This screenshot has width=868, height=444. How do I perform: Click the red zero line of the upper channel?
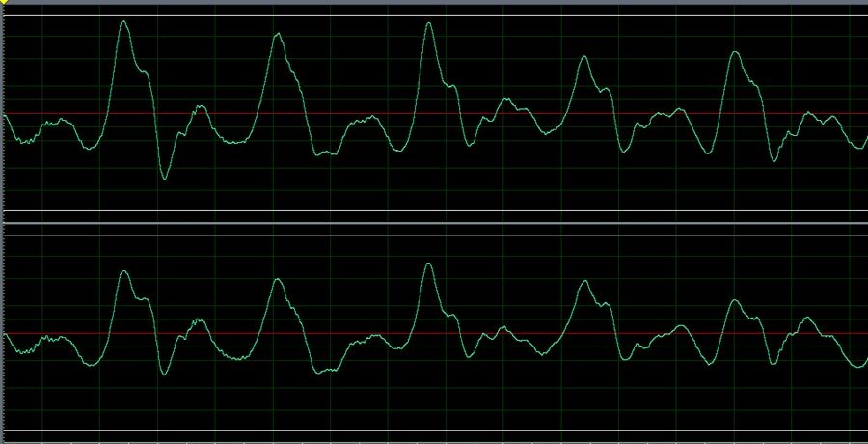click(434, 113)
